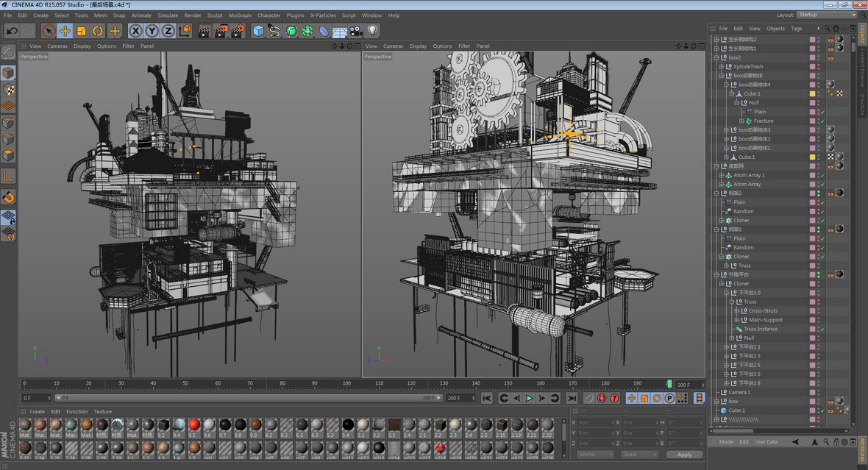Click the Render to Picture Viewer icon
Image resolution: width=868 pixels, height=470 pixels.
221,31
